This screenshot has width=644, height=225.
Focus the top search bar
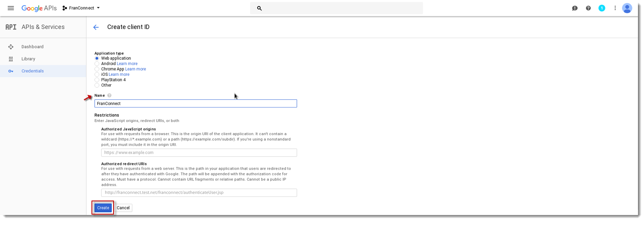point(336,8)
